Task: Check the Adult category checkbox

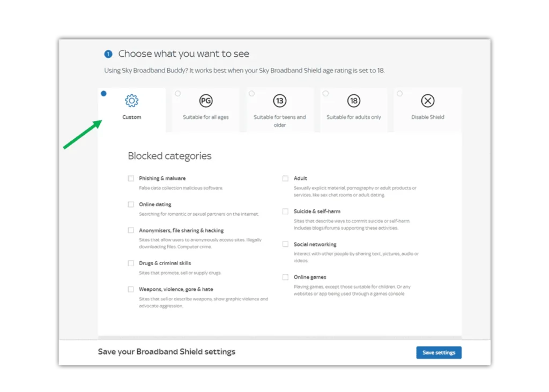Action: click(286, 178)
